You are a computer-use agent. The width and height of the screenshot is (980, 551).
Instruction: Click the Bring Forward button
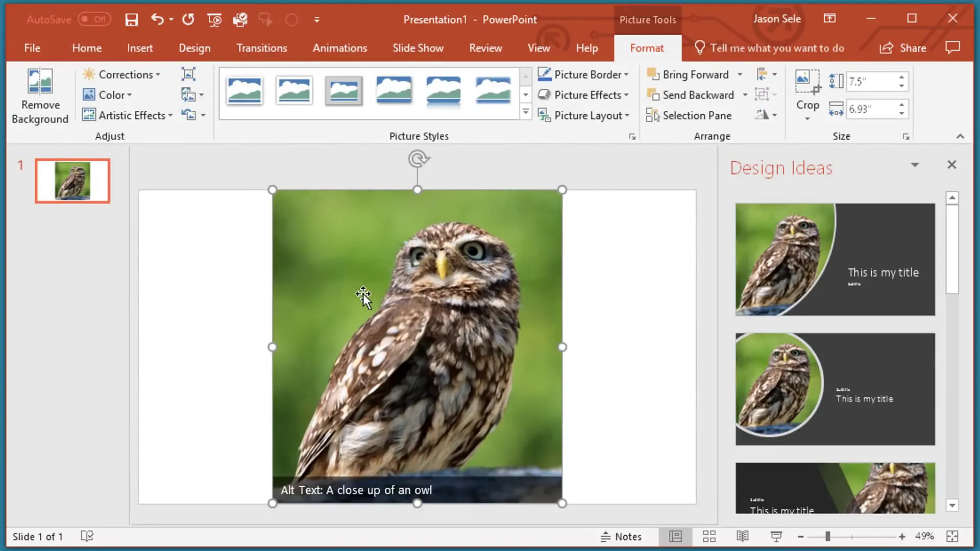coord(688,74)
